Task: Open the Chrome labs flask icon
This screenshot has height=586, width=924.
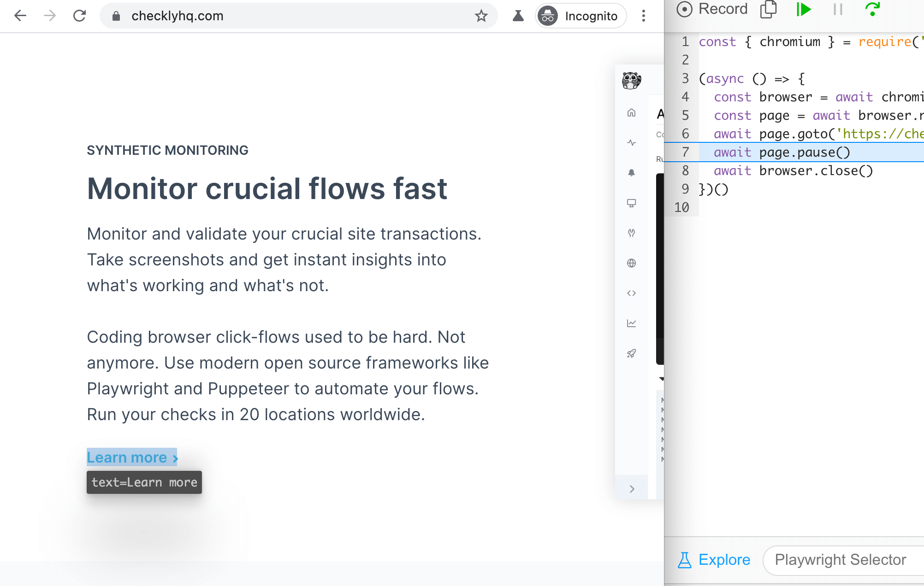Action: pos(518,16)
